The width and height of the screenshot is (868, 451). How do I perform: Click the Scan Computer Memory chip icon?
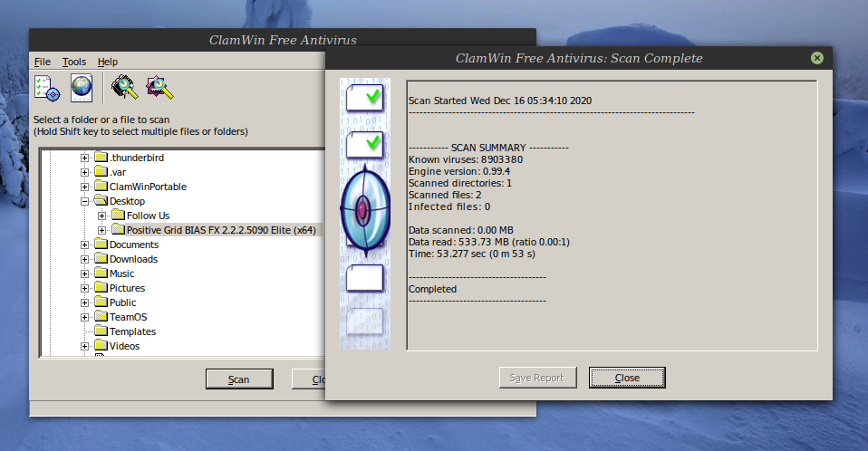click(x=124, y=88)
